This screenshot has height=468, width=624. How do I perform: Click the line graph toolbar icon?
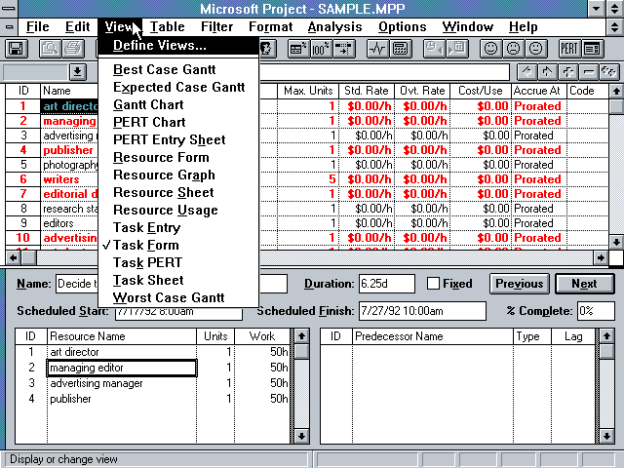coord(377,48)
